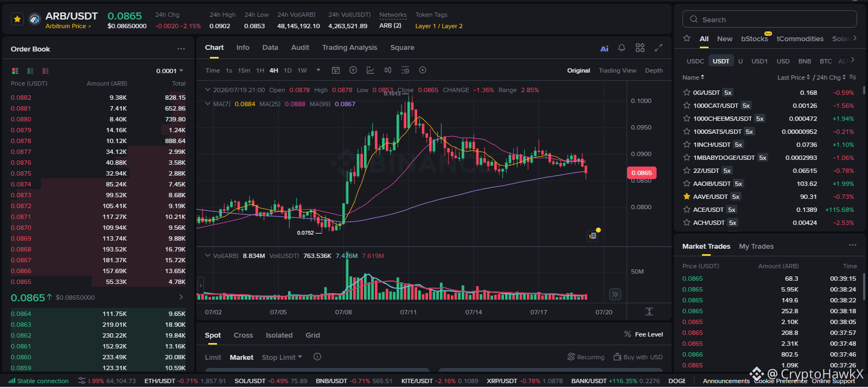Show bids-only order book view
868x388 pixels.
(x=30, y=71)
